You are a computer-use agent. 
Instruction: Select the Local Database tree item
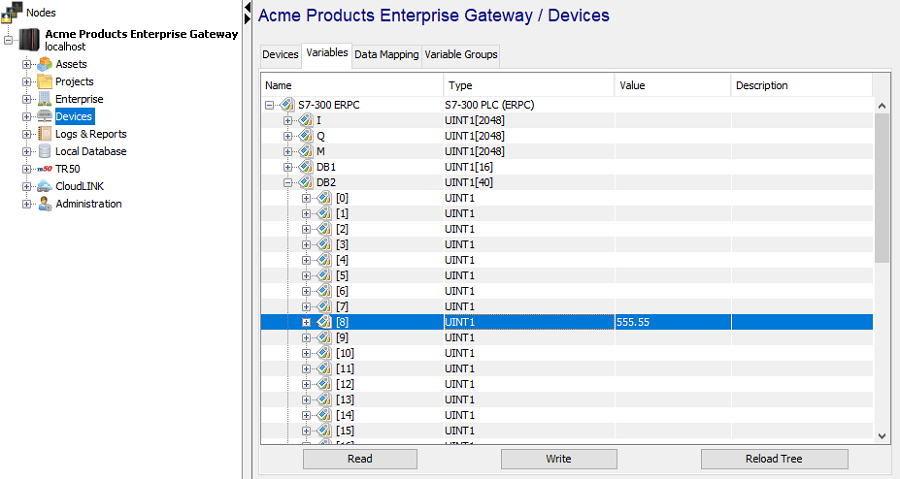click(91, 151)
